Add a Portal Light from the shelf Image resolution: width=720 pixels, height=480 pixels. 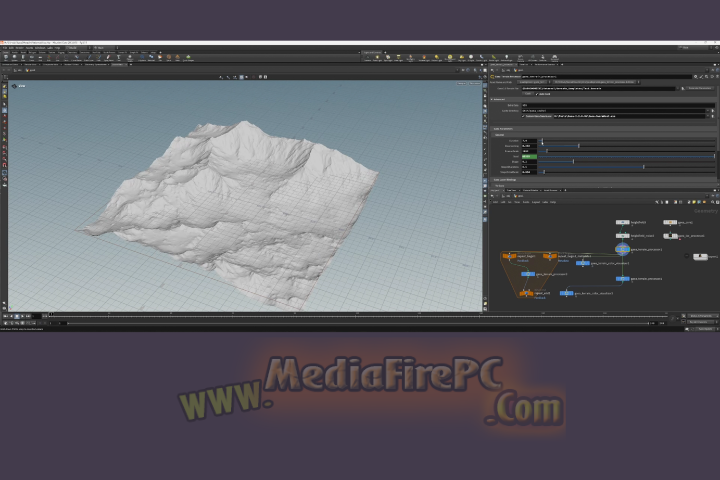click(494, 58)
